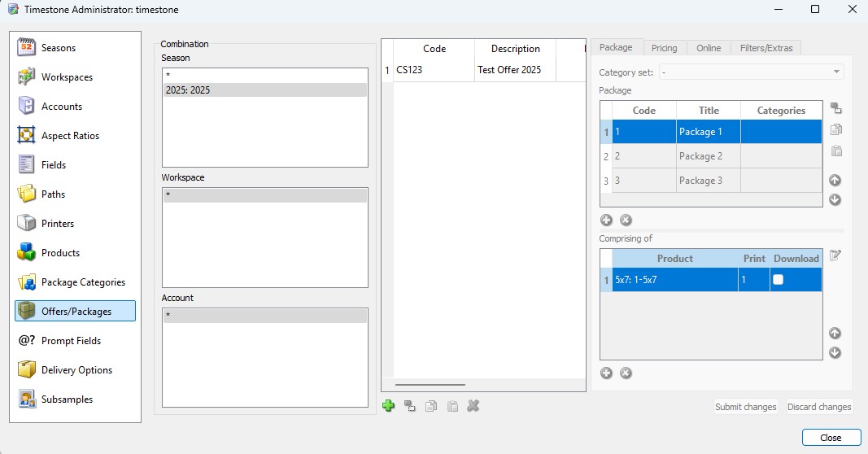Remove product X button below Comprising of

626,373
